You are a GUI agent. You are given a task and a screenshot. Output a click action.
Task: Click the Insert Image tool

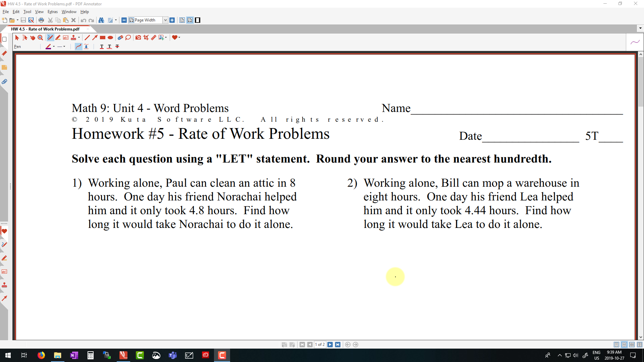[x=161, y=38]
